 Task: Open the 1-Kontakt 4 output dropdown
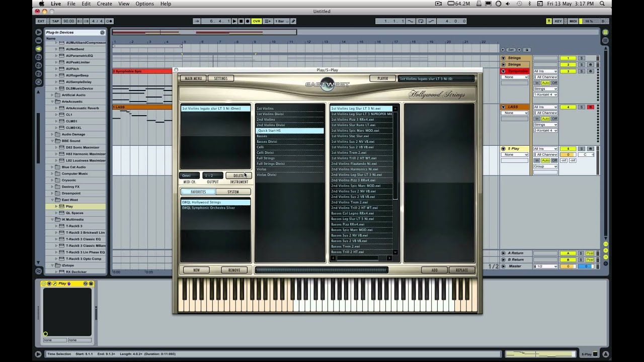click(x=545, y=95)
